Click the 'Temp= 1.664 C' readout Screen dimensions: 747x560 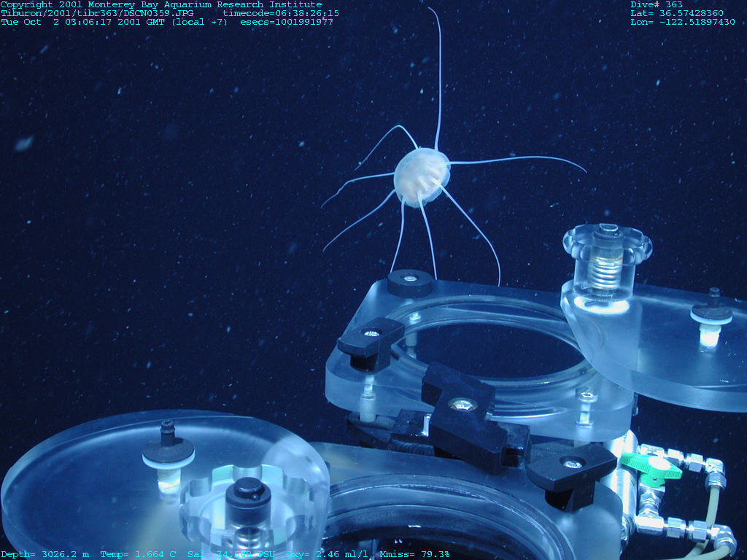click(x=138, y=554)
